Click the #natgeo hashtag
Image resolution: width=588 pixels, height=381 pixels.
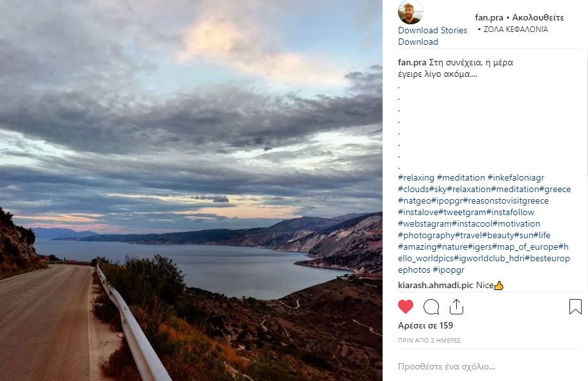point(414,200)
